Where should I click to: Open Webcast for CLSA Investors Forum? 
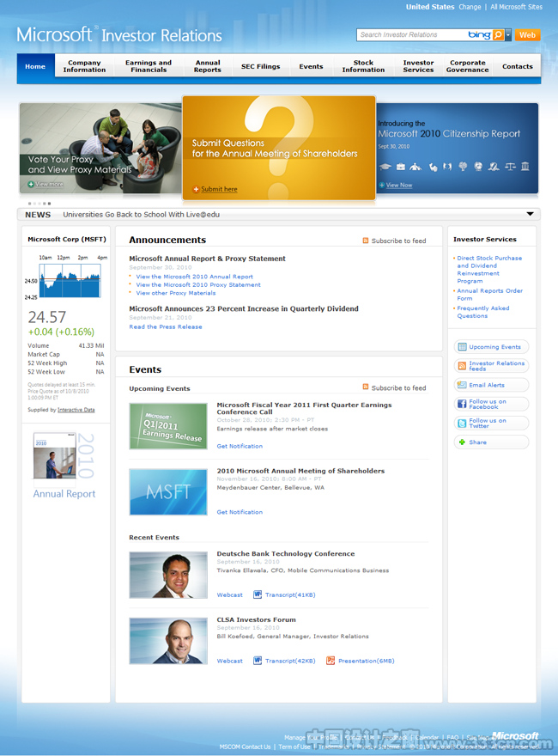(229, 661)
